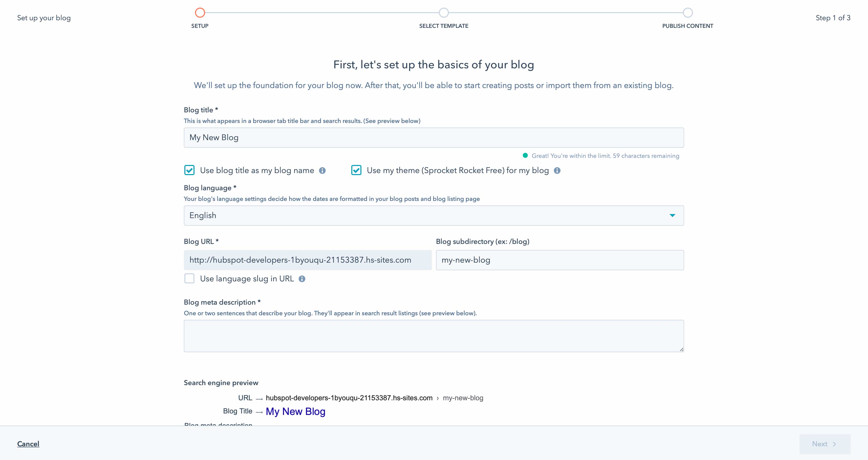Click the Cancel link
Image resolution: width=868 pixels, height=460 pixels.
tap(28, 444)
